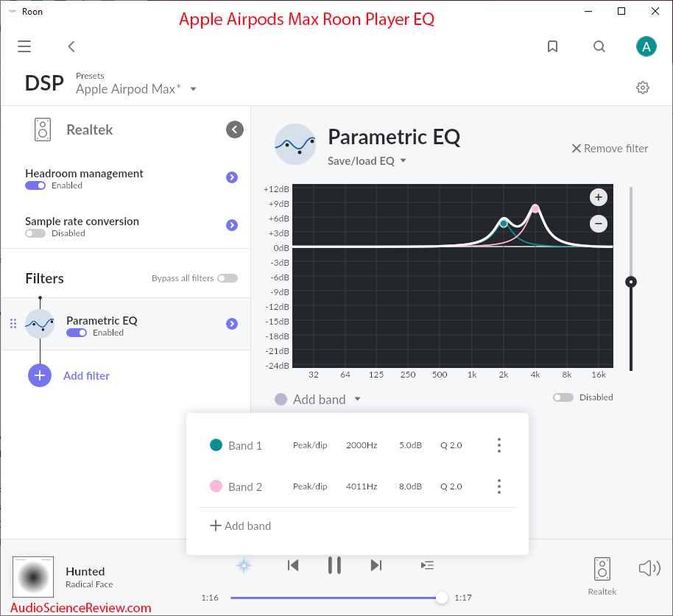This screenshot has width=673, height=616.
Task: Open DSP settings gear icon
Action: point(642,88)
